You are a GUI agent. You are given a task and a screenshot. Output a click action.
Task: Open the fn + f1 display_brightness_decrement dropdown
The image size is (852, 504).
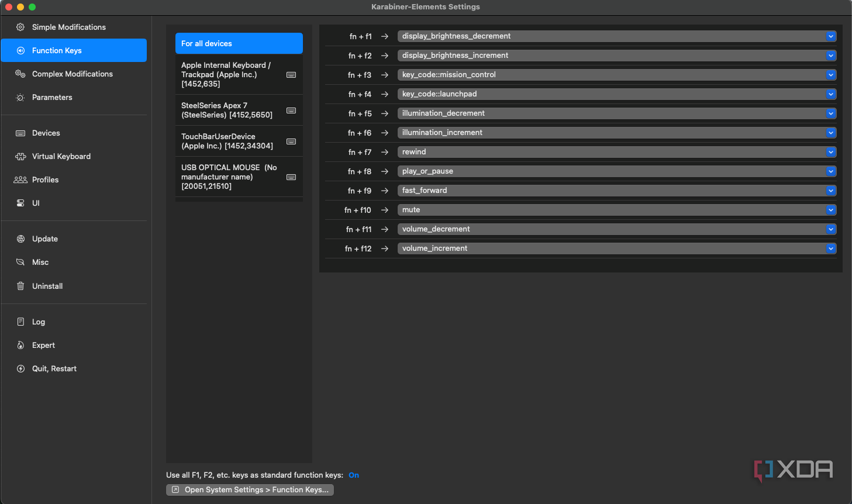click(x=617, y=36)
